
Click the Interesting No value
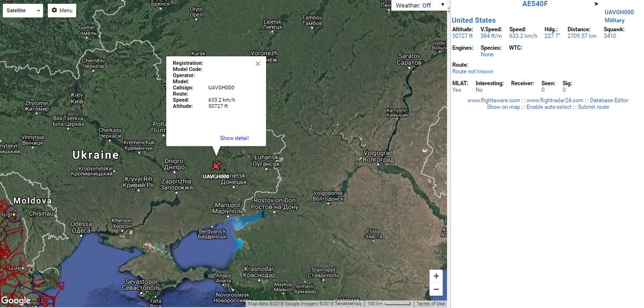click(479, 90)
